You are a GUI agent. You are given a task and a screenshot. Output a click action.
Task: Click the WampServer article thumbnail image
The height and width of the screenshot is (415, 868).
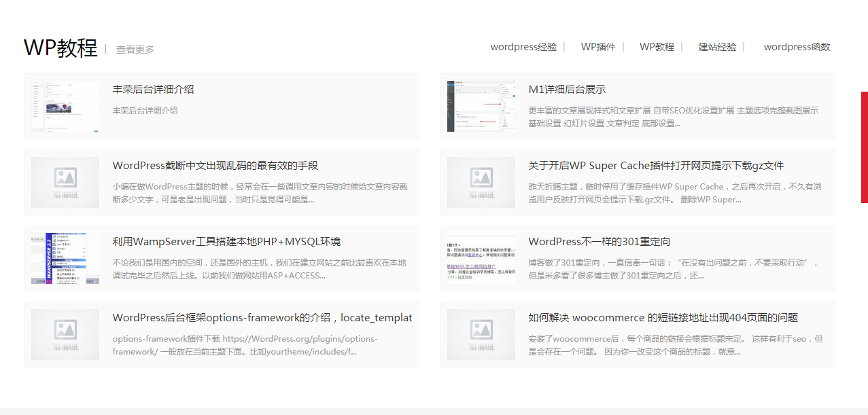click(x=65, y=259)
